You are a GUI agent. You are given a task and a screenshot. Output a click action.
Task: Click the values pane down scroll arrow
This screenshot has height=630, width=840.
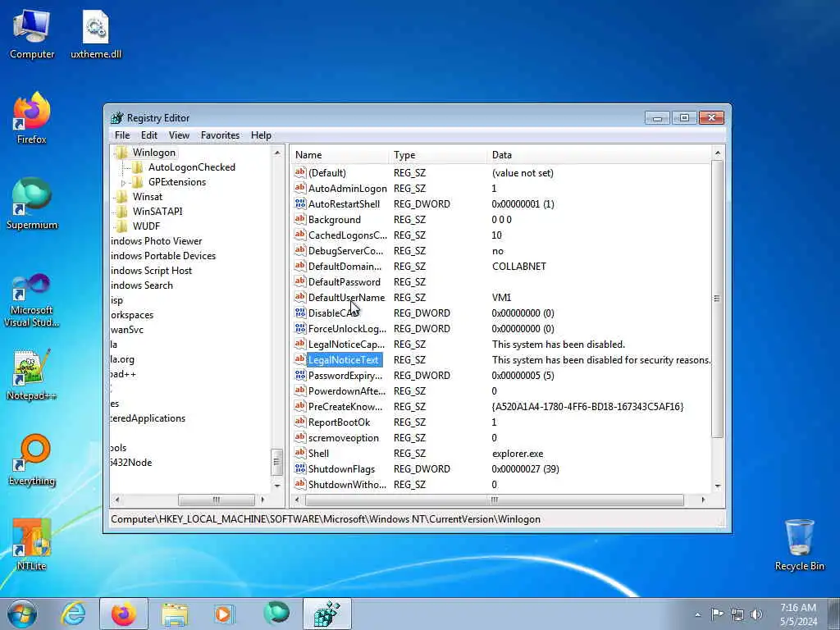717,486
